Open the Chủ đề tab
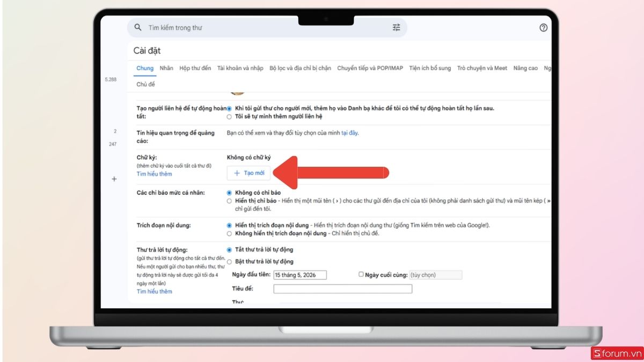Screen dimensions: 644x362 point(145,84)
